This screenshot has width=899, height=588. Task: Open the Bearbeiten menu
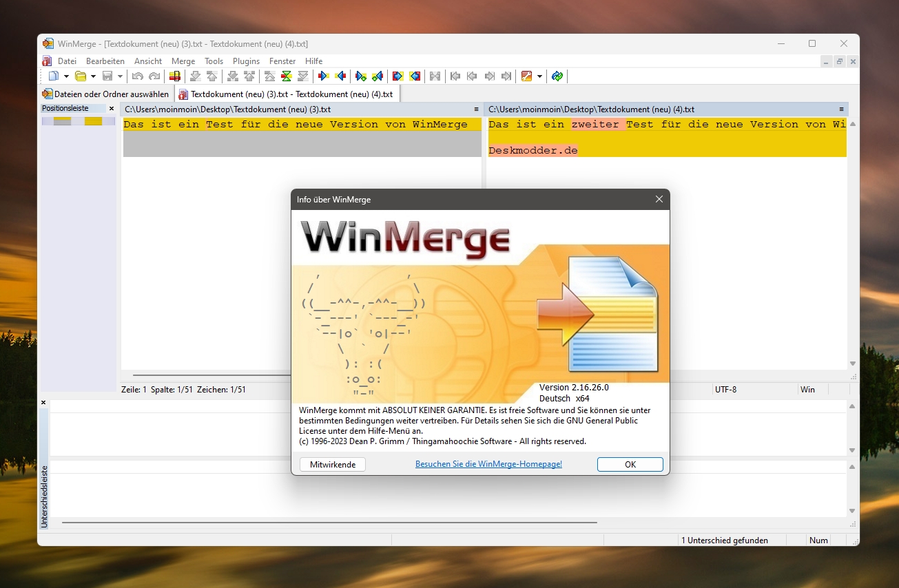pyautogui.click(x=105, y=61)
